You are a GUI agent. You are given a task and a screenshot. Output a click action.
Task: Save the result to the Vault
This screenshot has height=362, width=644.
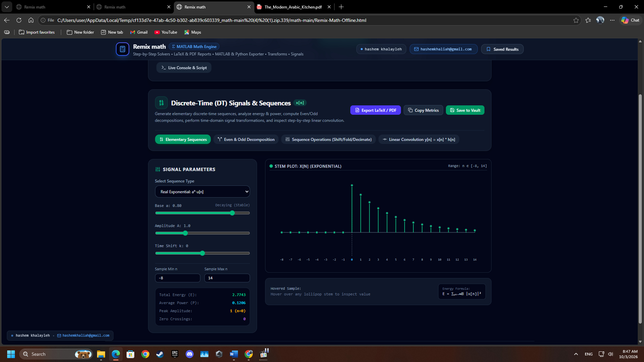coord(465,110)
